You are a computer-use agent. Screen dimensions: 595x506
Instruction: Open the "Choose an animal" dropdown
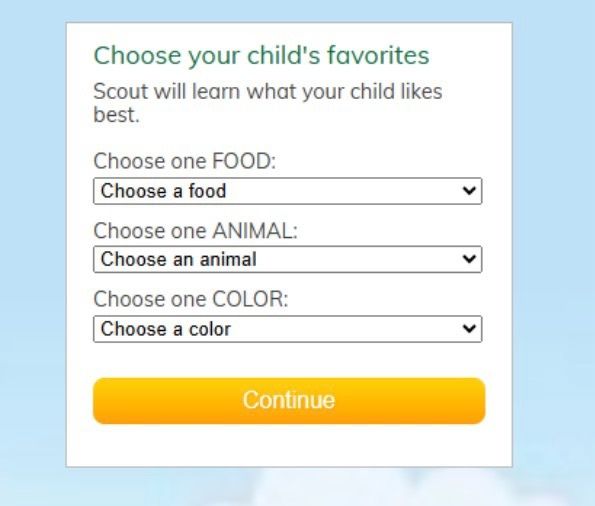point(288,259)
